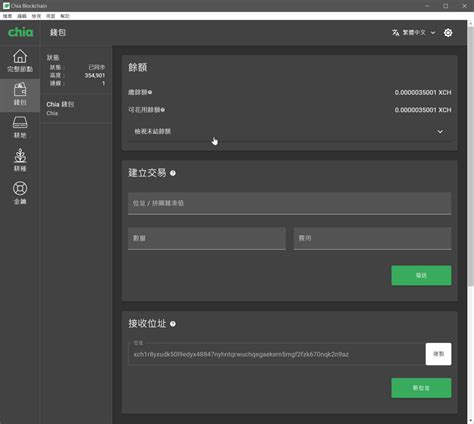Click the chevron arrow in the 檢視未結餘額 row
Screen dimensions: 474x424
(x=440, y=132)
